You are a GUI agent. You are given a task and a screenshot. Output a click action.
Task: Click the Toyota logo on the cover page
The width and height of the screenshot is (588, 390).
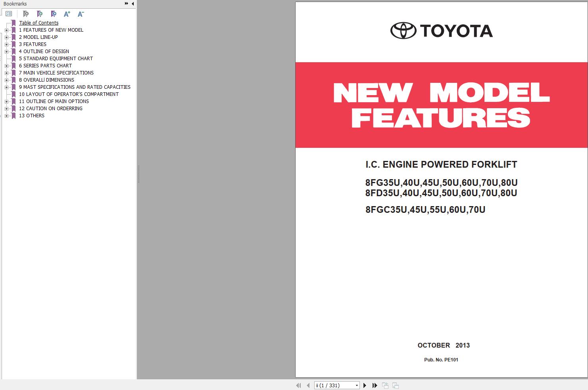[442, 31]
